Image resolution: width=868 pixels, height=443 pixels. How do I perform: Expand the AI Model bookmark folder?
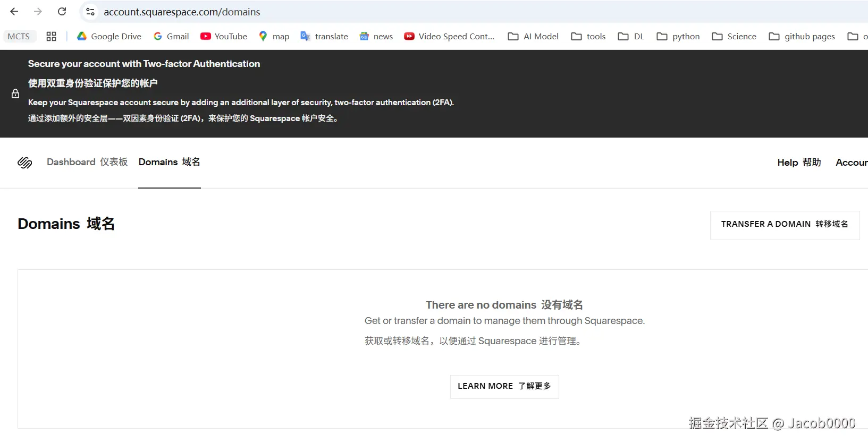point(533,36)
